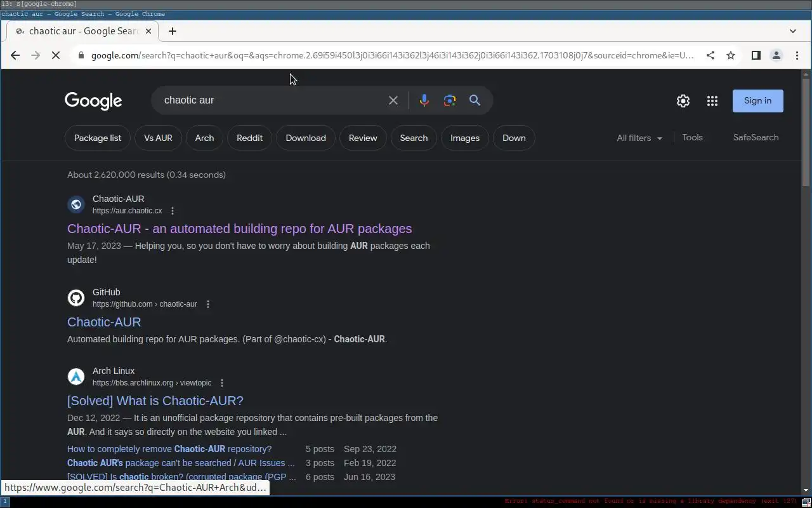Share this page from address bar
The width and height of the screenshot is (812, 508).
(x=710, y=55)
